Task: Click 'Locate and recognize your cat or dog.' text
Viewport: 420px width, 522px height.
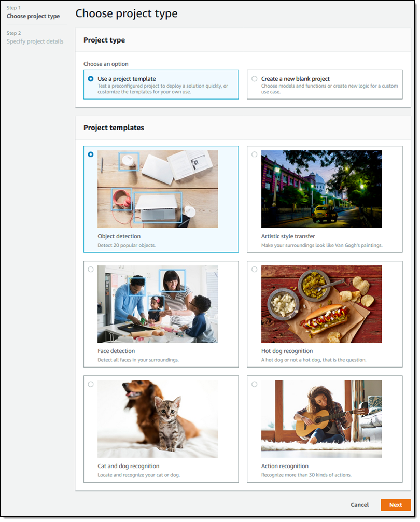Action: click(139, 475)
